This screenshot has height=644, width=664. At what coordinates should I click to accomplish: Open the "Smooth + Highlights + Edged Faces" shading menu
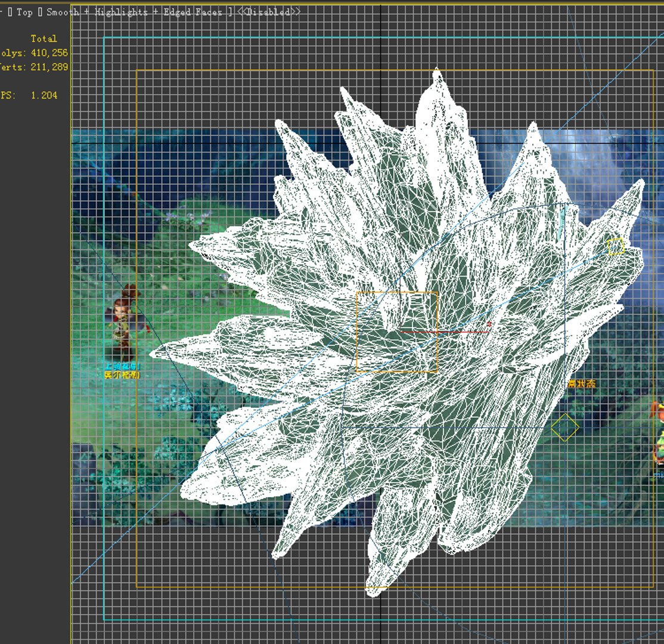point(134,13)
